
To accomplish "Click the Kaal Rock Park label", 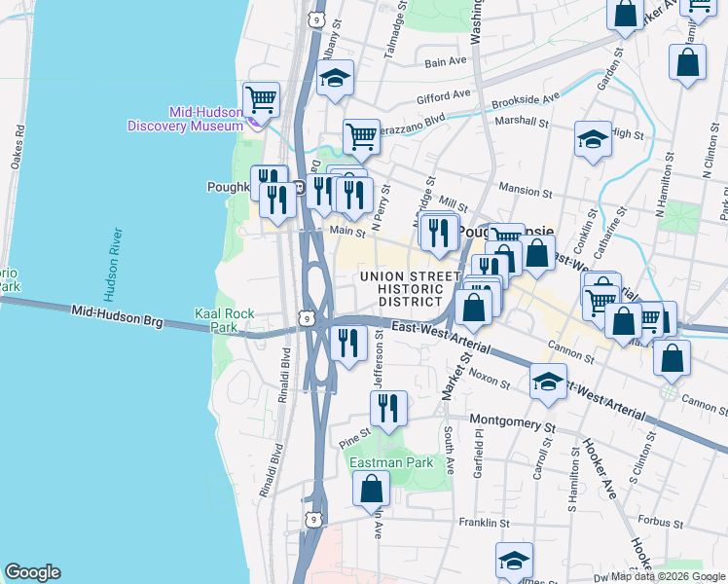I will (x=224, y=321).
